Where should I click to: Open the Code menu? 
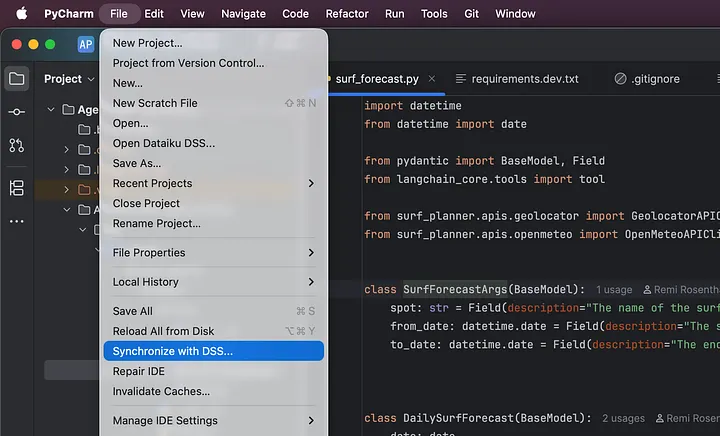295,14
